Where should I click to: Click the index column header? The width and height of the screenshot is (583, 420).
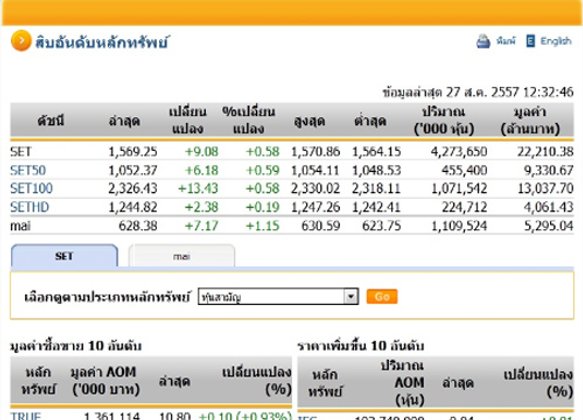point(51,121)
